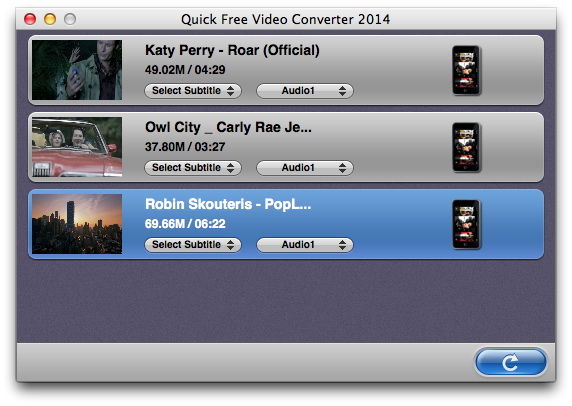
Task: Click the 49.02M / 04:29 size info
Action: (x=185, y=70)
